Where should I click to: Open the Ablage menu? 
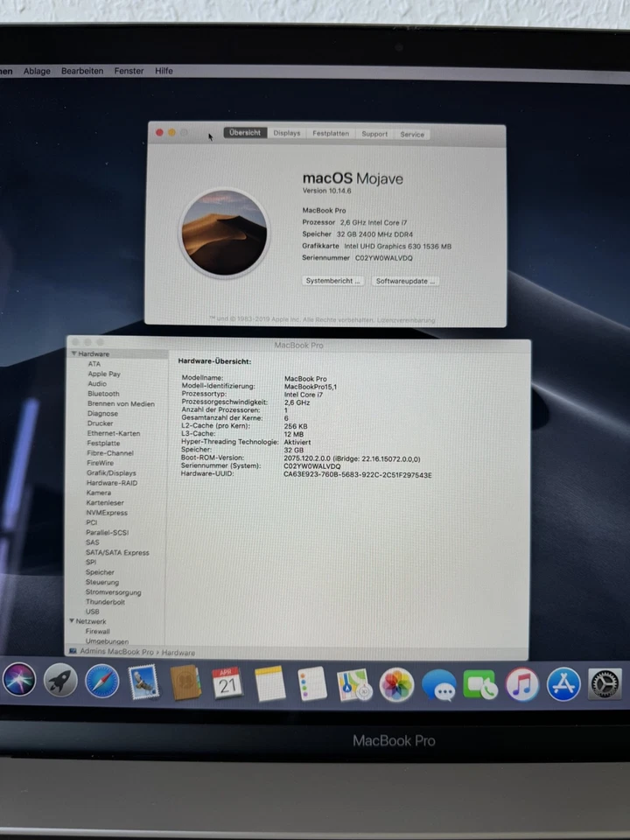(x=37, y=71)
